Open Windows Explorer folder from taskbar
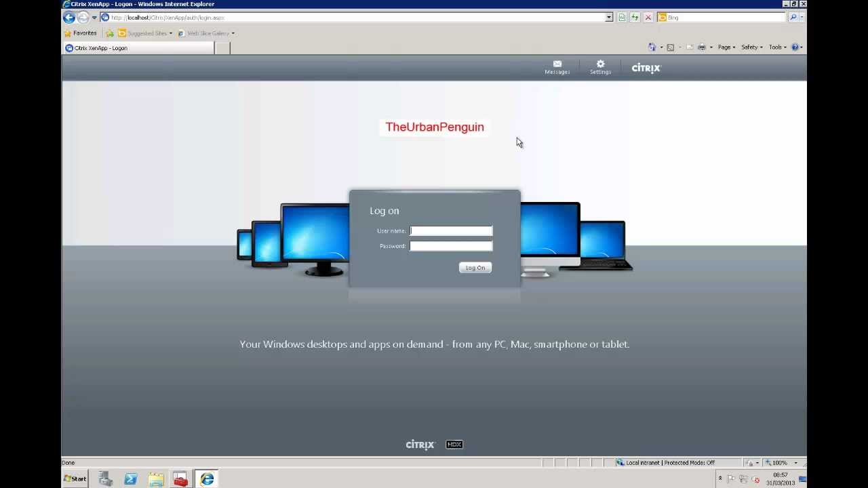This screenshot has height=488, width=868. (156, 479)
